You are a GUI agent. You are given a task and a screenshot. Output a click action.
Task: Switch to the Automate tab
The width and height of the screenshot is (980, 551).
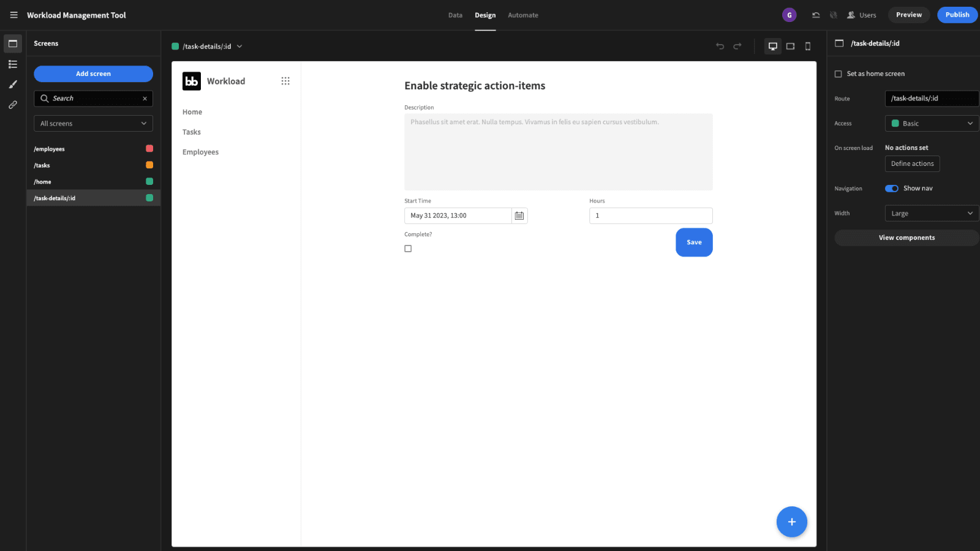(x=523, y=15)
